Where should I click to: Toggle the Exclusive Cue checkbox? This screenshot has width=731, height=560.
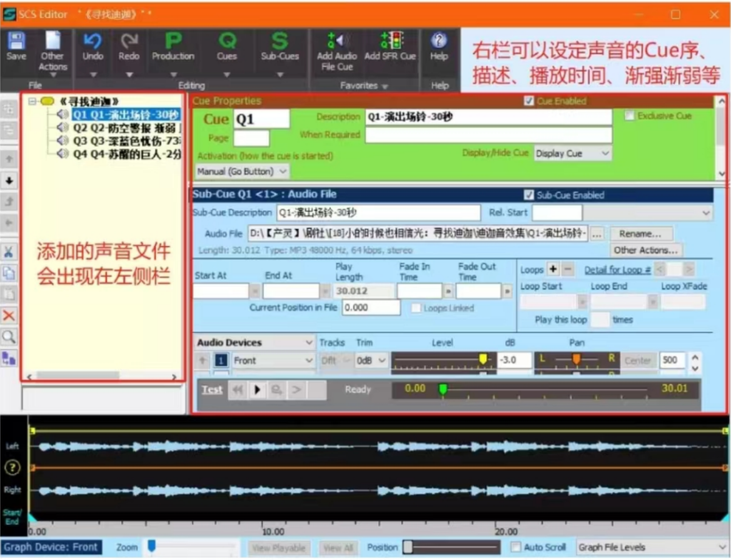point(630,116)
